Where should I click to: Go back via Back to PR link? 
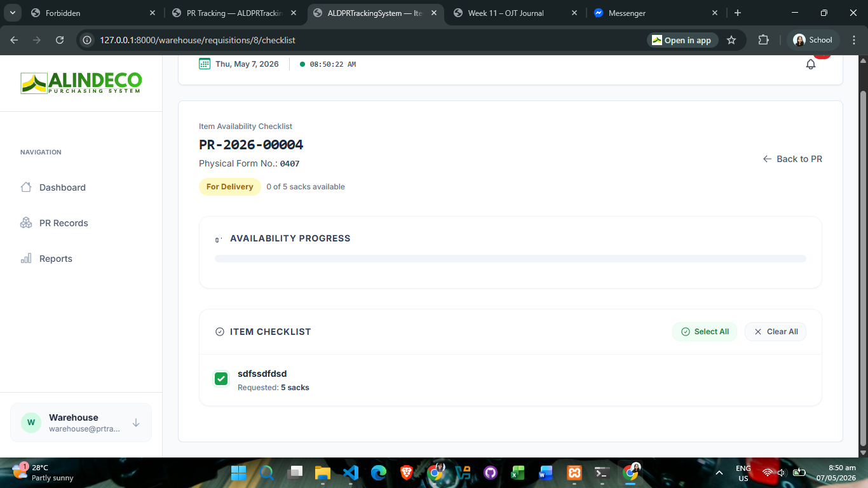point(792,159)
